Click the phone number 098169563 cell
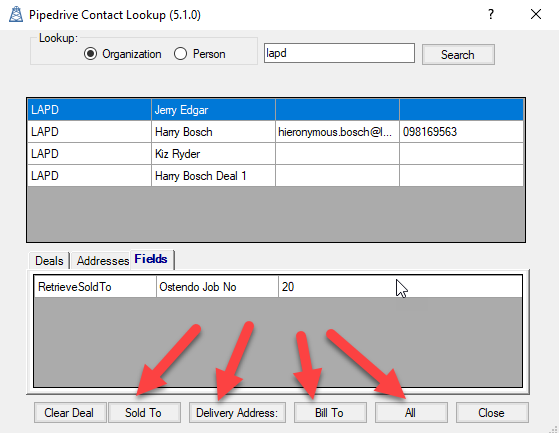This screenshot has width=559, height=433. [461, 132]
